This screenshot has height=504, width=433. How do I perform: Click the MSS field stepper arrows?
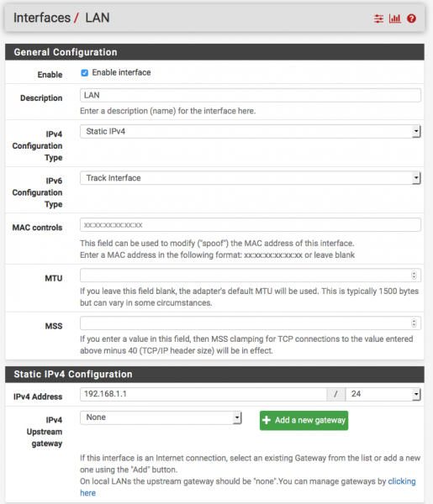click(414, 323)
